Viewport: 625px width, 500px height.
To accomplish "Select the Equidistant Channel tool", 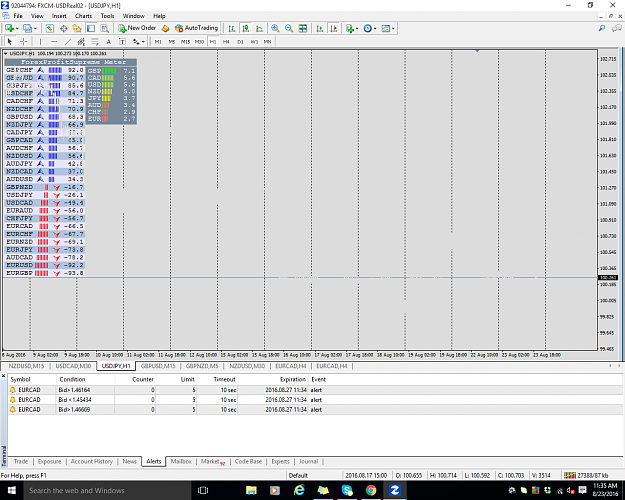I will click(81, 41).
